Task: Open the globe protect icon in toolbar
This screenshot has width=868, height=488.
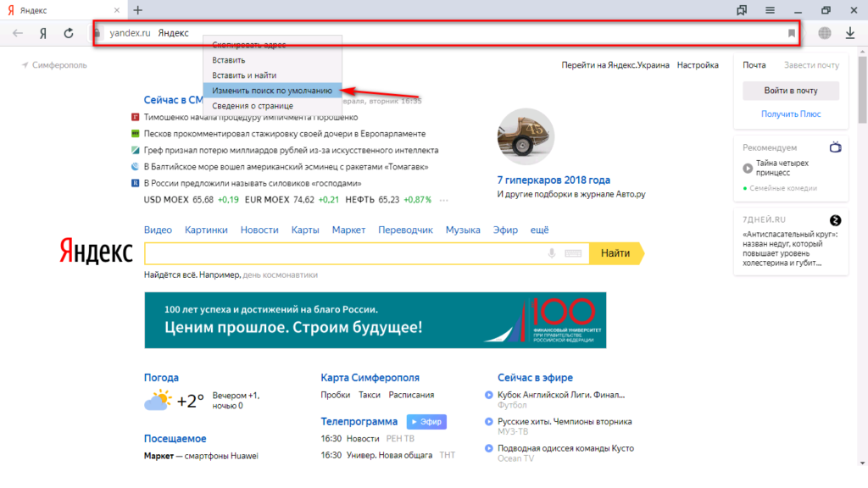Action: pyautogui.click(x=825, y=33)
